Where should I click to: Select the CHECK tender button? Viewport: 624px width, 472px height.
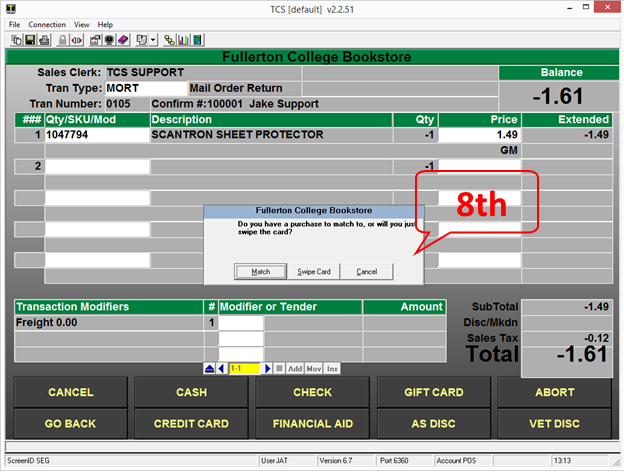pyautogui.click(x=312, y=392)
